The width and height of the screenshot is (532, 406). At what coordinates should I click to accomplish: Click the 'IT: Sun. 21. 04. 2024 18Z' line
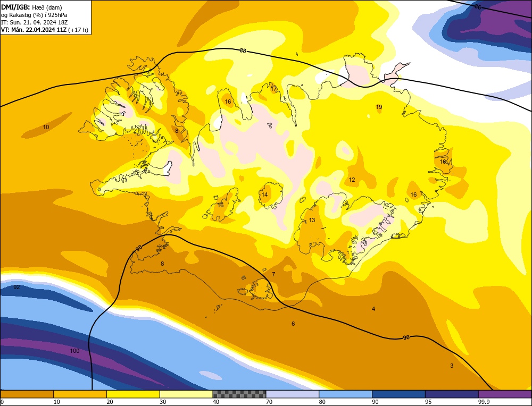pos(35,22)
